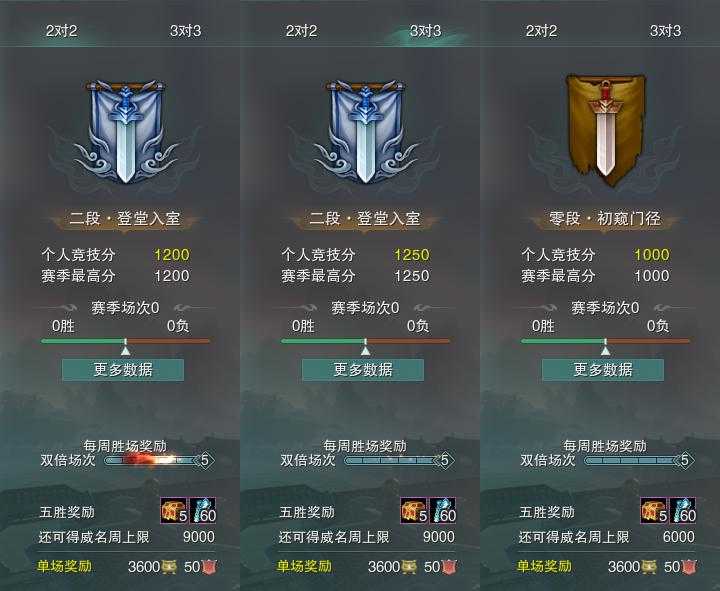Click the yellow sword banner badge
Screen dimensions: 720x591
click(605, 131)
